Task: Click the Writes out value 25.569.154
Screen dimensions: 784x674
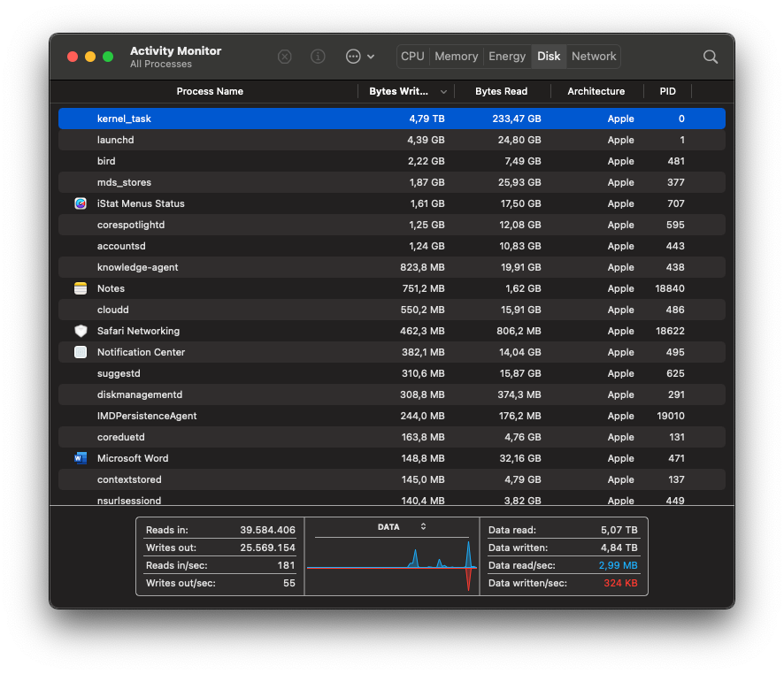Action: pos(267,548)
